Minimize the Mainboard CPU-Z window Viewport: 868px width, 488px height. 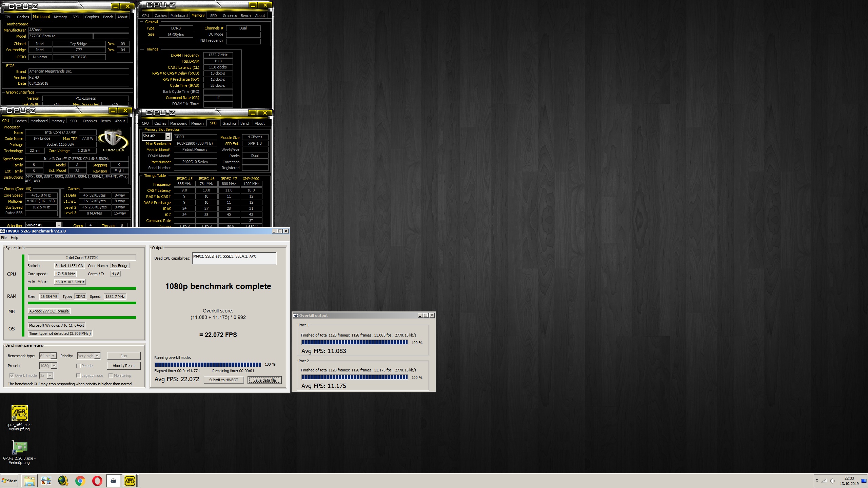(x=115, y=6)
